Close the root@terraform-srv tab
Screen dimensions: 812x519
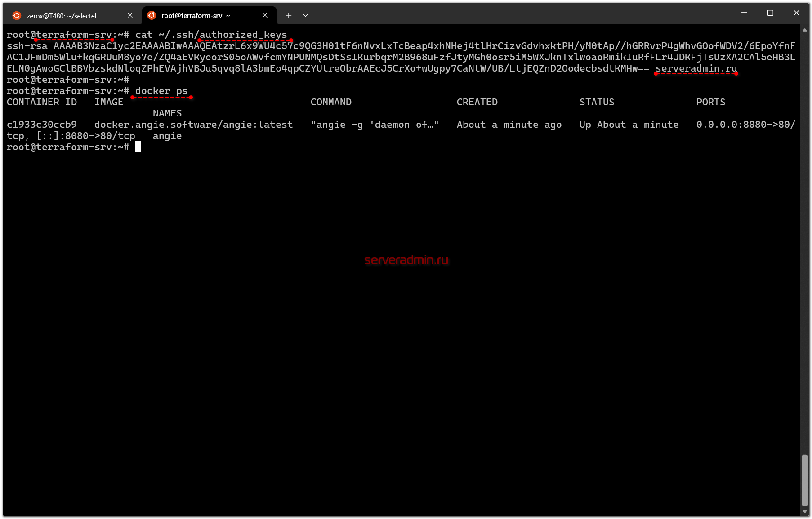pyautogui.click(x=265, y=16)
